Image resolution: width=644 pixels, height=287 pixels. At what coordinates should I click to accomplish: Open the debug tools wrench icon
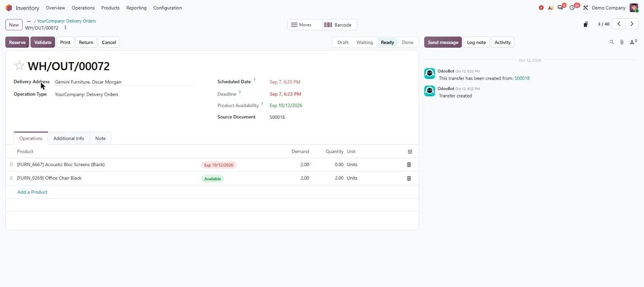pyautogui.click(x=586, y=8)
